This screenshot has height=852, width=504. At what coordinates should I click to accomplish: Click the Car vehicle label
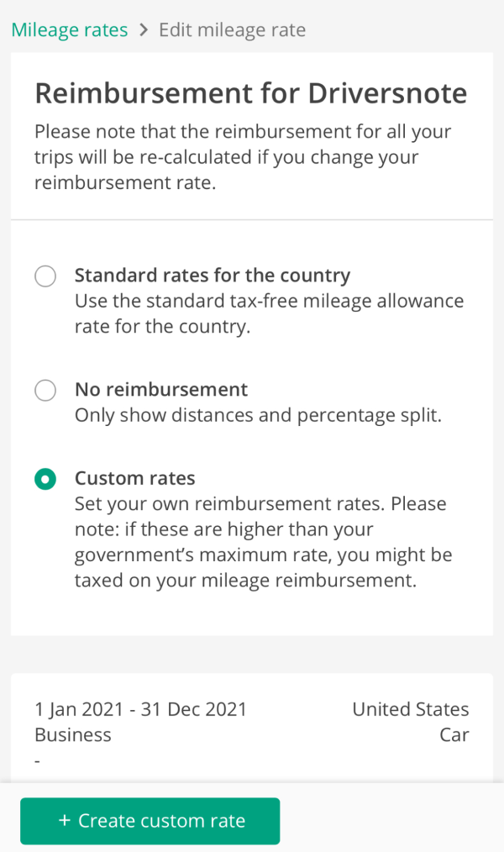point(454,734)
